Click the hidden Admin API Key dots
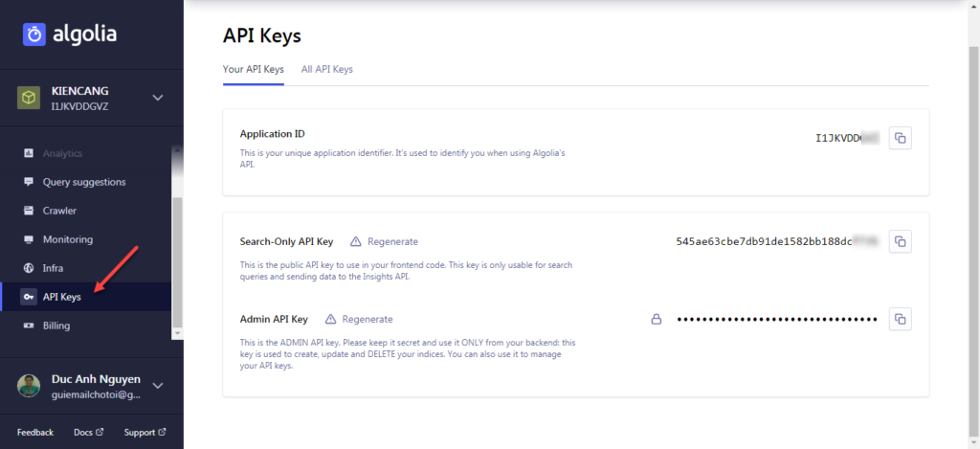Viewport: 980px width, 449px height. tap(777, 320)
